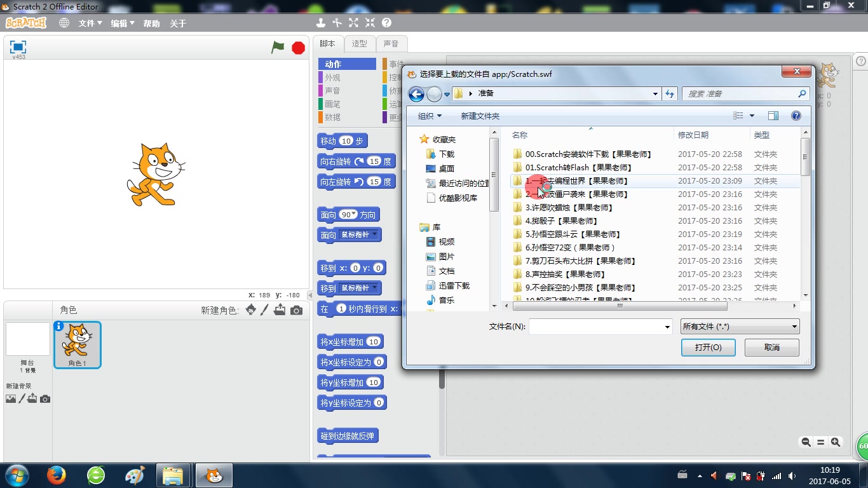The height and width of the screenshot is (488, 868).
Task: Click the 搜索 准备 search box
Action: pos(746,93)
